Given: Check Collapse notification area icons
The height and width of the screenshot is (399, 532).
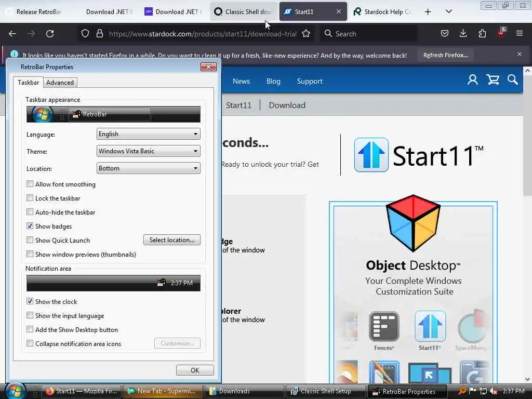Looking at the screenshot, I should (30, 343).
